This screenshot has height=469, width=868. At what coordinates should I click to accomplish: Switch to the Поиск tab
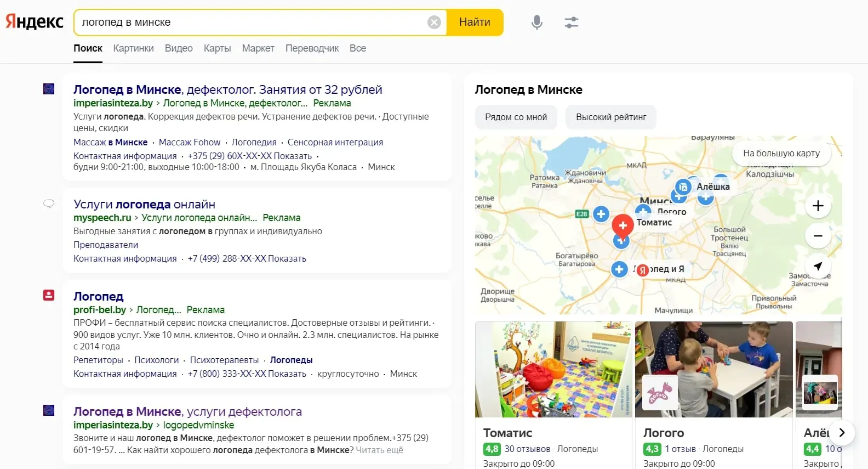click(88, 48)
